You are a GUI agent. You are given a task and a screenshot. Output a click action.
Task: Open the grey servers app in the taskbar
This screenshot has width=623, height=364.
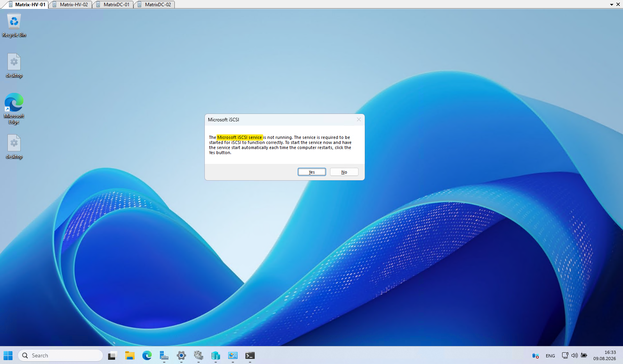tap(199, 355)
